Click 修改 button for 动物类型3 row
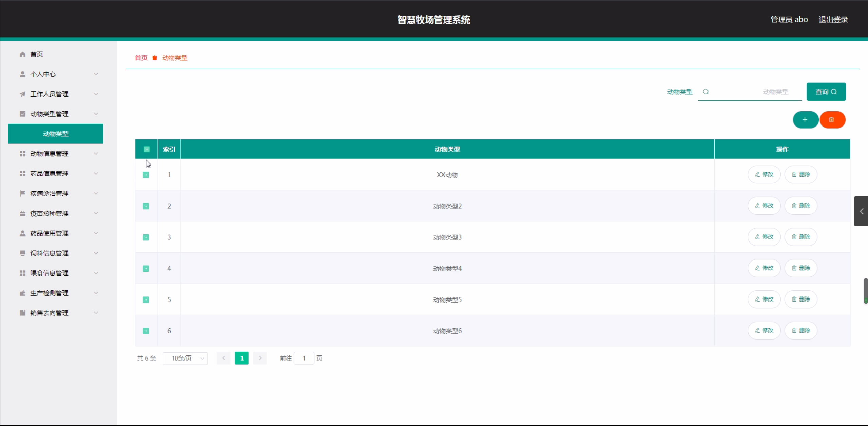 [x=764, y=237]
